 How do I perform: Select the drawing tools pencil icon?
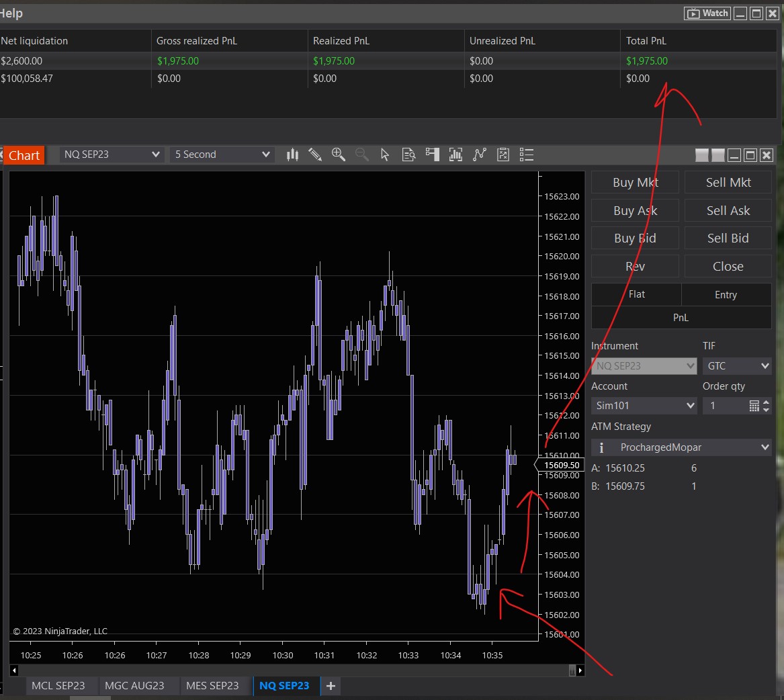click(x=315, y=155)
